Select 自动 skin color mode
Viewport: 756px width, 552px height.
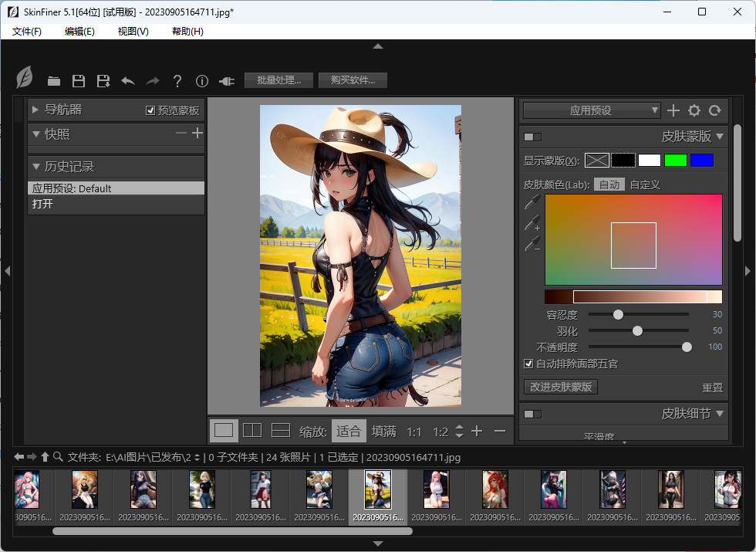(609, 185)
